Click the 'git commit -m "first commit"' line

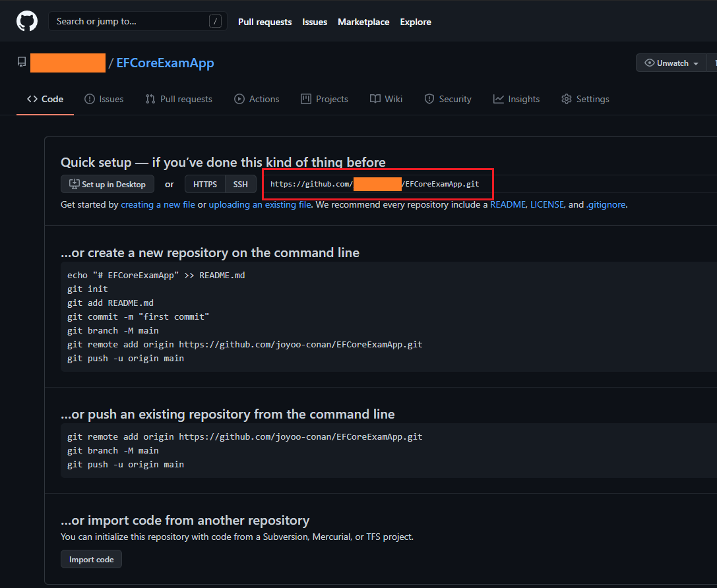138,316
